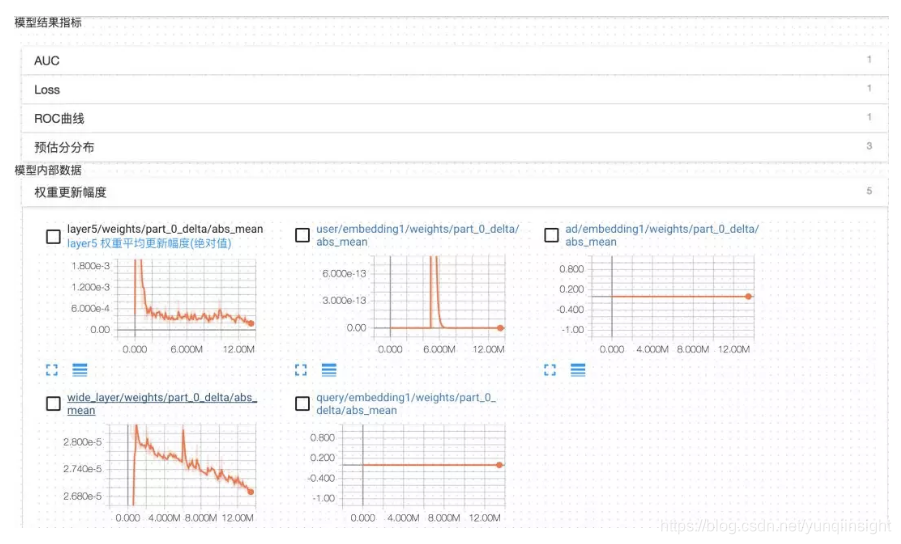Click the layer5 权重平均更新幅度 description

click(149, 243)
